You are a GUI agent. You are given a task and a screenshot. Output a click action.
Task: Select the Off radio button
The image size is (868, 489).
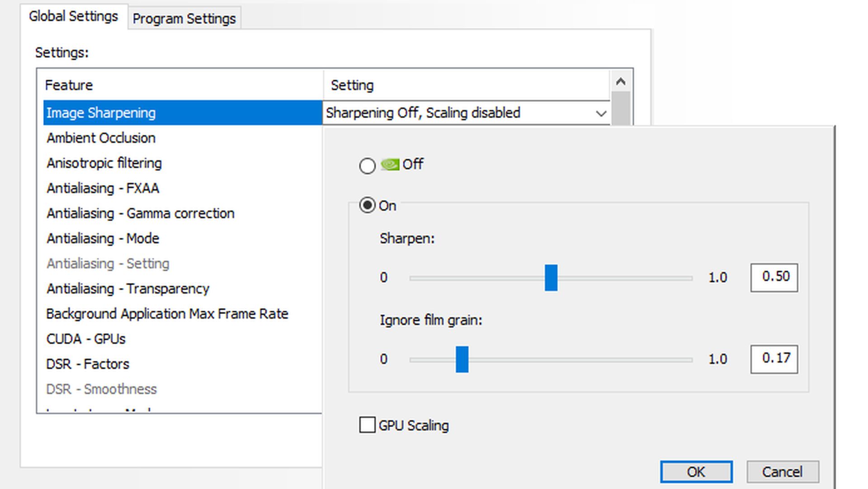[367, 166]
